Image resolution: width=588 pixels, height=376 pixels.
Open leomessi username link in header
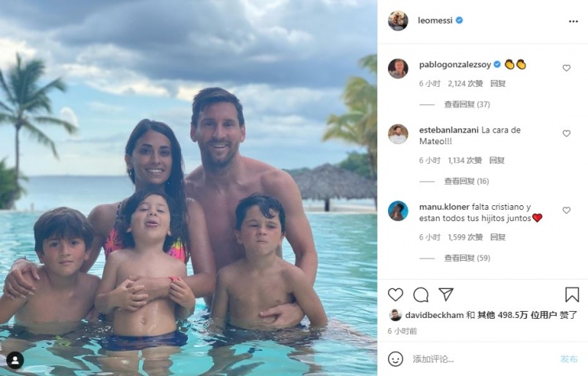pyautogui.click(x=435, y=20)
